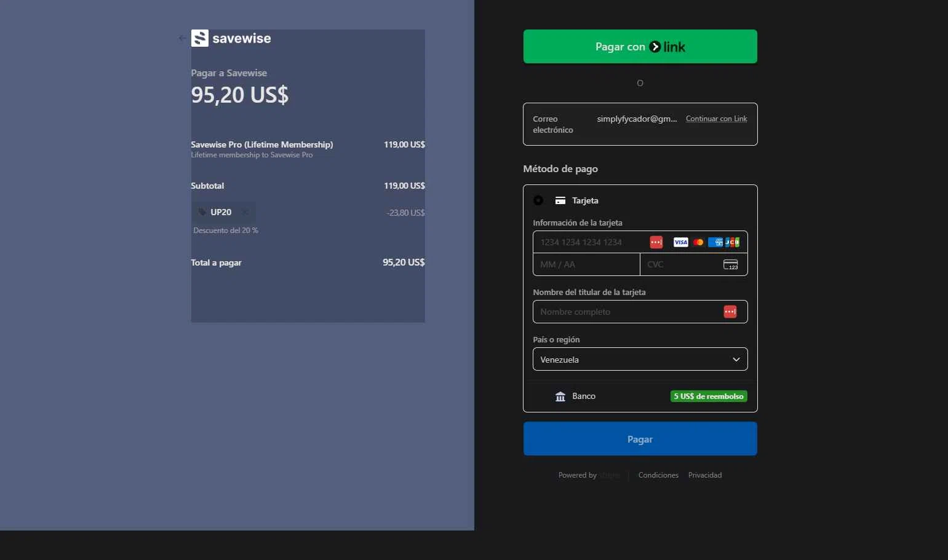Click the -23,80 US$ discount amount

[405, 213]
